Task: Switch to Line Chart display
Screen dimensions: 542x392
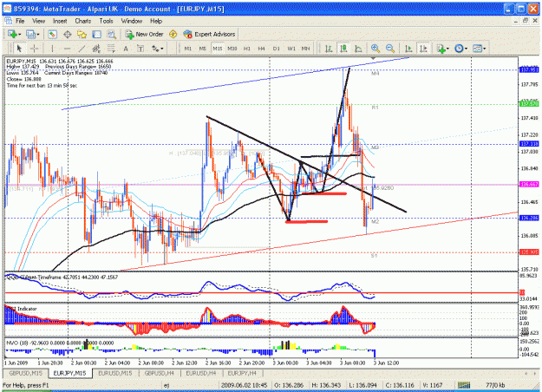Action: coord(358,49)
